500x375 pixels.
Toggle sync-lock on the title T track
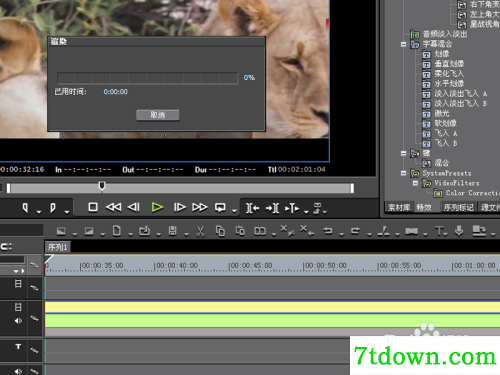[34, 350]
